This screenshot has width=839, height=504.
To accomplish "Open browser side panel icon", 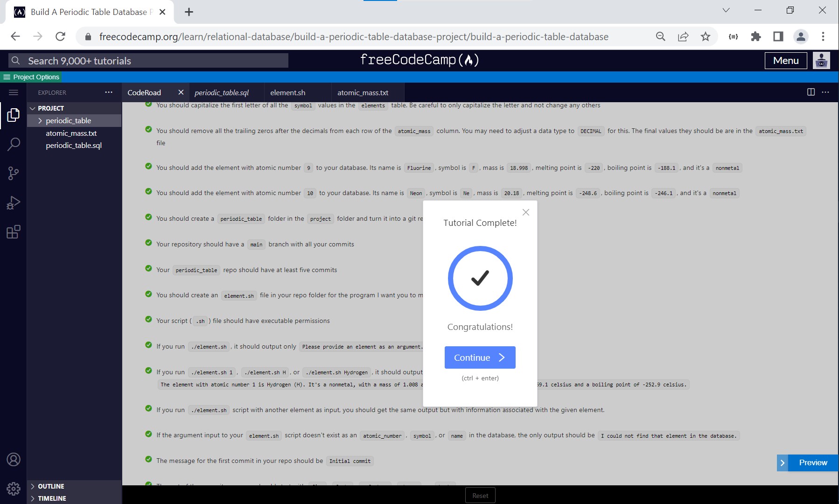I will coord(778,36).
